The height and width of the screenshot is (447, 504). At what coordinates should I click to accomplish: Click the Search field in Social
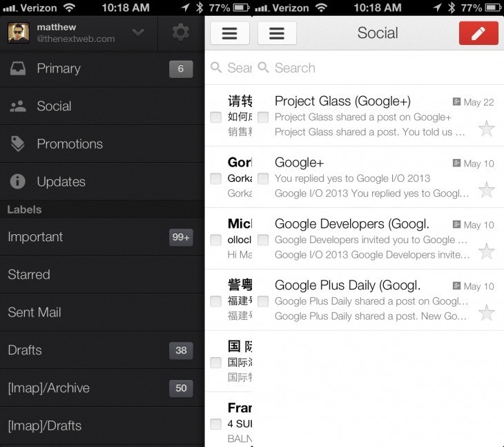click(373, 68)
